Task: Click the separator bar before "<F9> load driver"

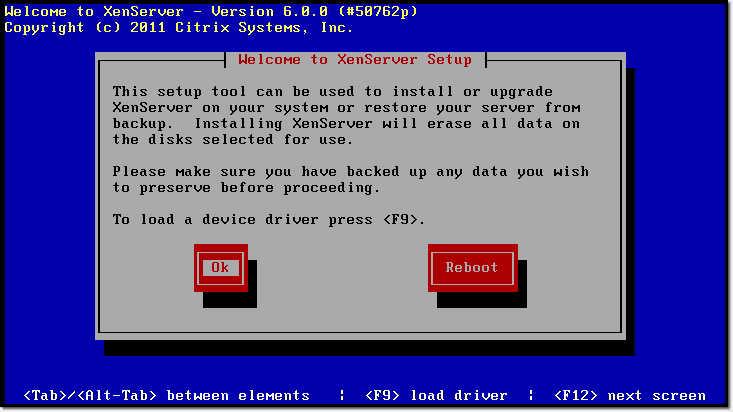Action: coord(342,396)
